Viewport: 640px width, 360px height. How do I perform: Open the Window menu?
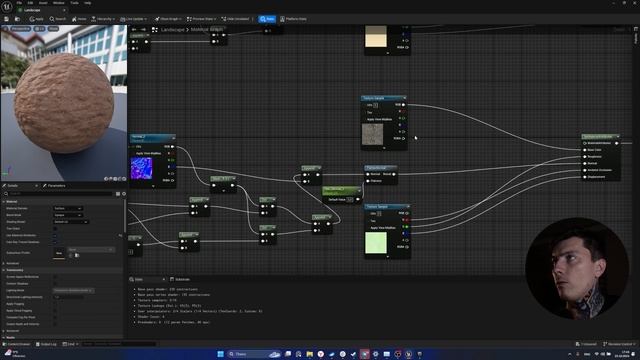(x=58, y=3)
